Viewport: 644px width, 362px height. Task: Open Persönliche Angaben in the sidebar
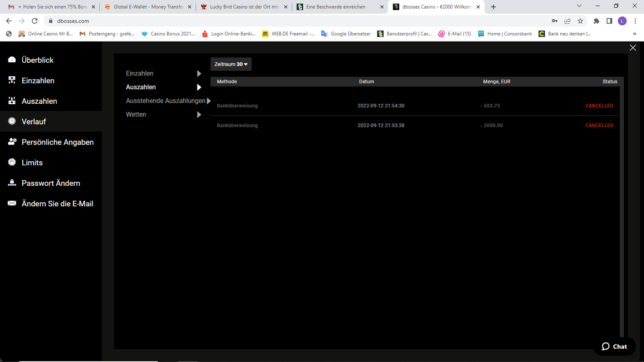57,142
